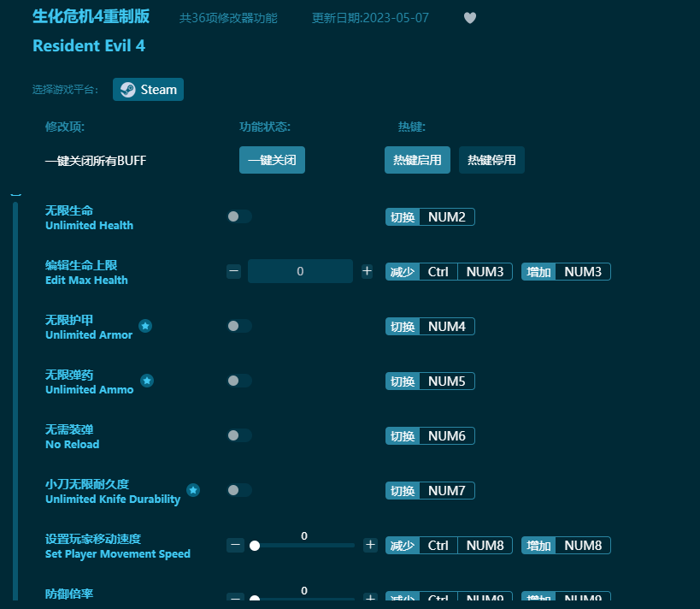Click the 热键启用 button
The width and height of the screenshot is (700, 609).
tap(417, 160)
